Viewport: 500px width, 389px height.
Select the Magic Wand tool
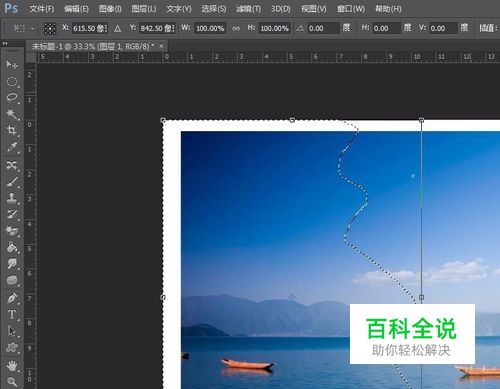click(12, 114)
